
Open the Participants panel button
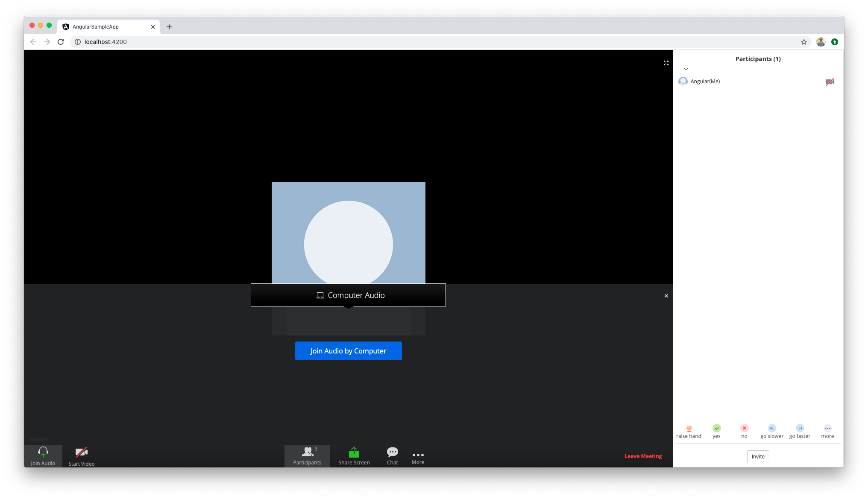[307, 456]
